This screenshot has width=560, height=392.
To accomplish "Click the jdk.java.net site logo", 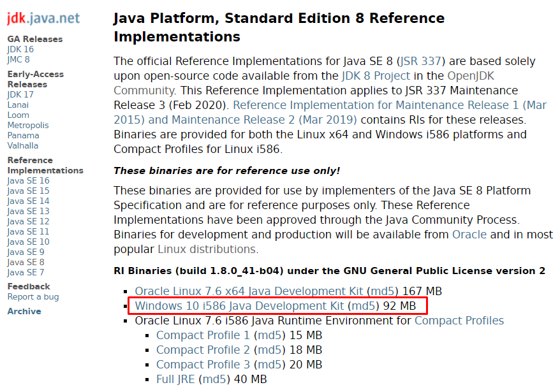I will tap(43, 17).
